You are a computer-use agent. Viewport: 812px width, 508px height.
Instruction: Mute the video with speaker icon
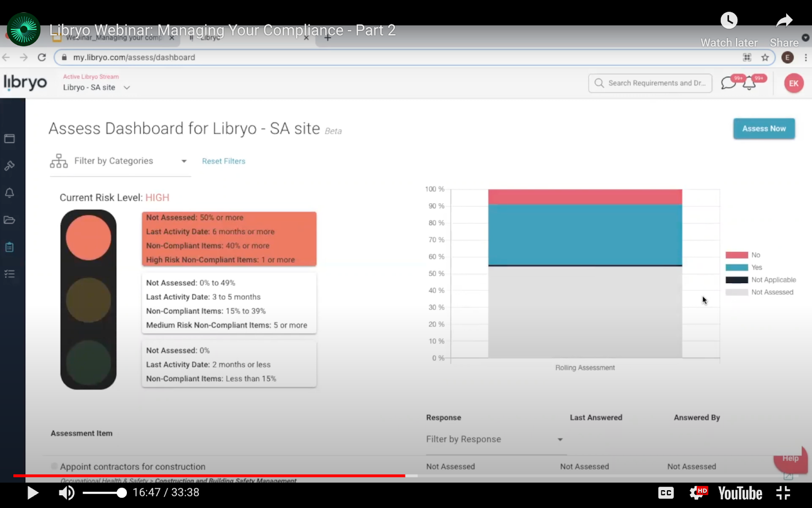[x=66, y=493]
